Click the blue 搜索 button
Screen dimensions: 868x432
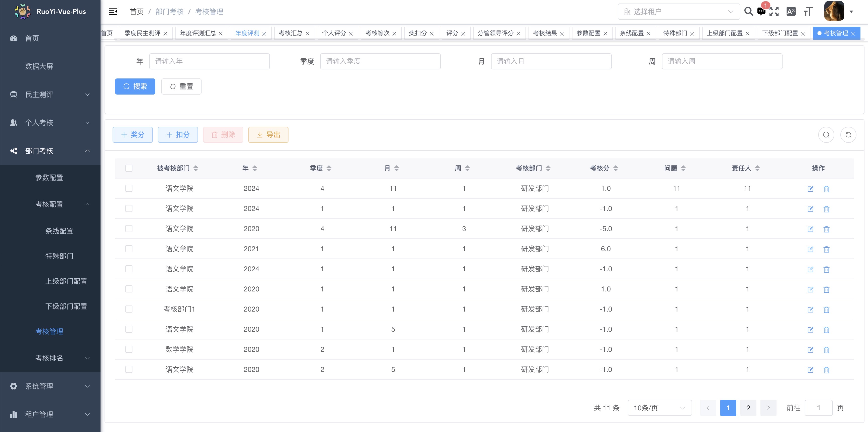[135, 86]
